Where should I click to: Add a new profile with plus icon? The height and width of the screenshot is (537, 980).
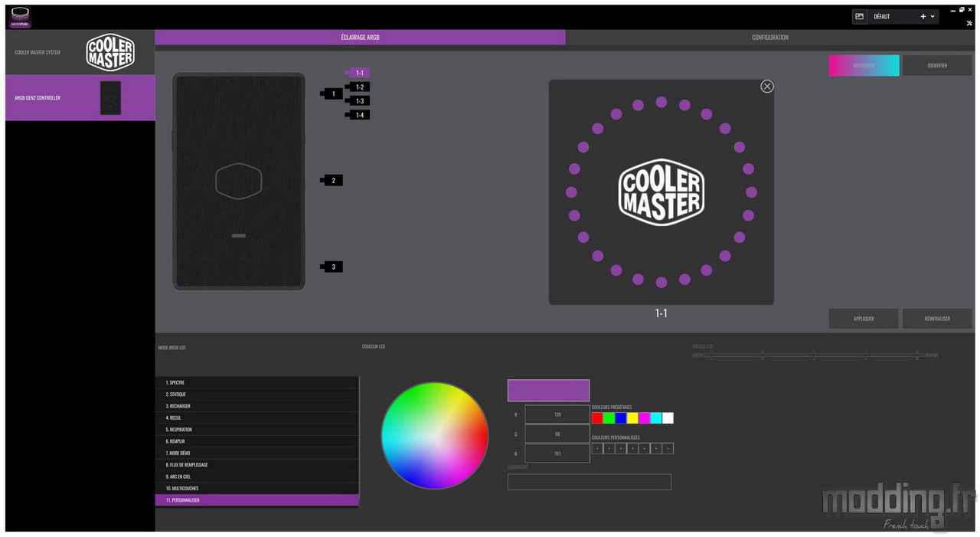coord(923,16)
